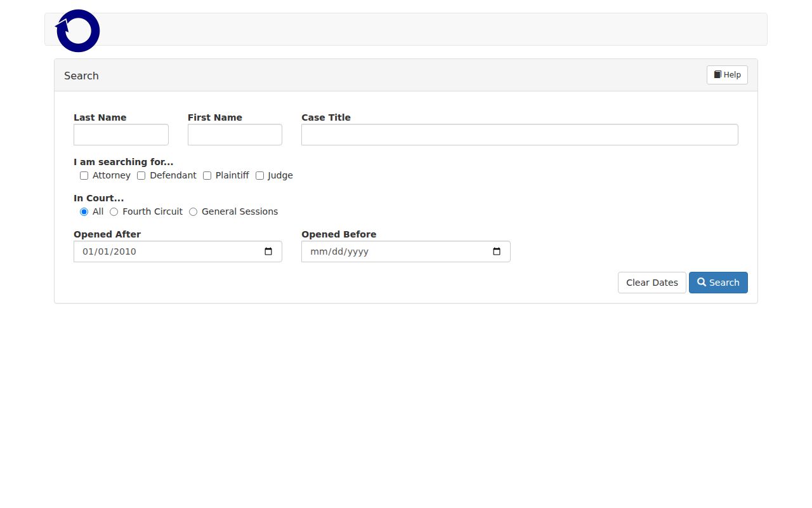The height and width of the screenshot is (508, 812).
Task: Check the Attorney checkbox
Action: click(84, 176)
